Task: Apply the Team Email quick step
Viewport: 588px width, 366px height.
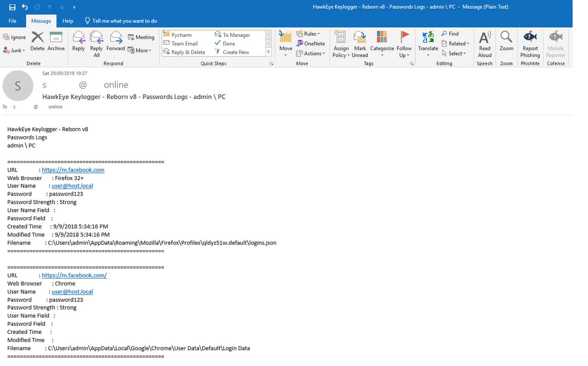Action: pyautogui.click(x=181, y=44)
